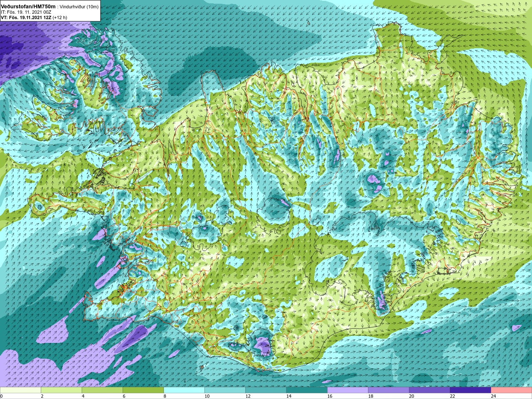Click the pink above-24 legend swatch
This screenshot has height=399, width=532.
[x=511, y=390]
